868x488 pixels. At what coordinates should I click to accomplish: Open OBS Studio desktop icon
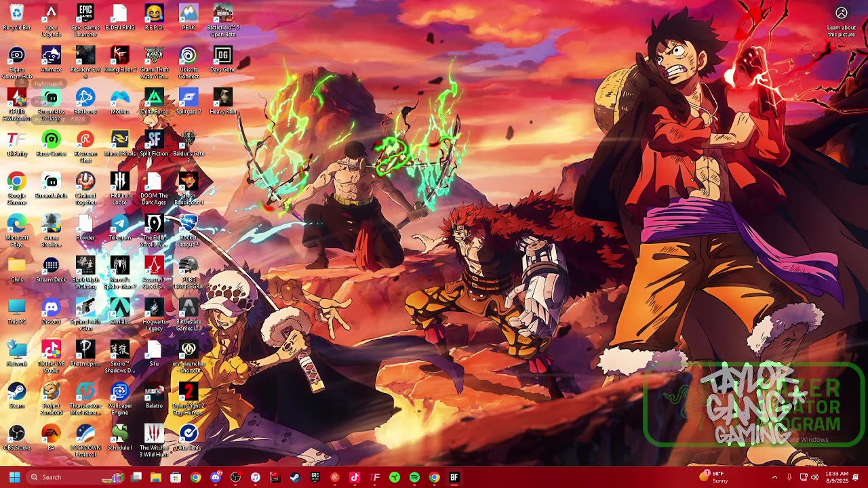(x=16, y=439)
